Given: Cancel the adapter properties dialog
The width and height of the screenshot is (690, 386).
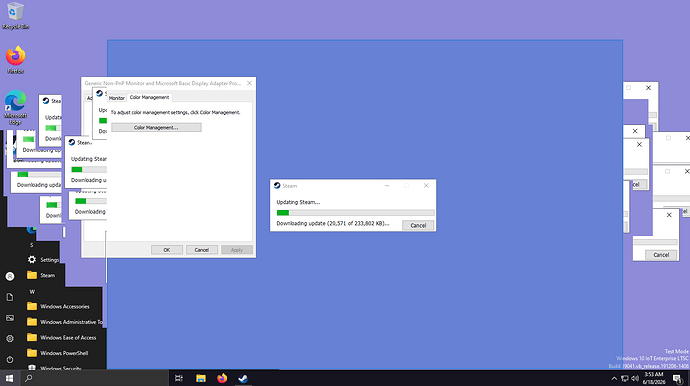Looking at the screenshot, I should tap(202, 250).
